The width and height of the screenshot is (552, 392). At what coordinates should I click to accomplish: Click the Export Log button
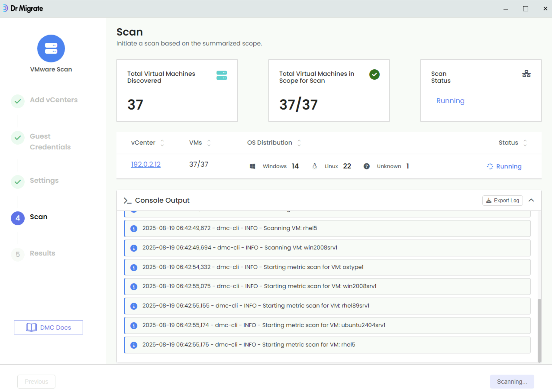coord(503,201)
